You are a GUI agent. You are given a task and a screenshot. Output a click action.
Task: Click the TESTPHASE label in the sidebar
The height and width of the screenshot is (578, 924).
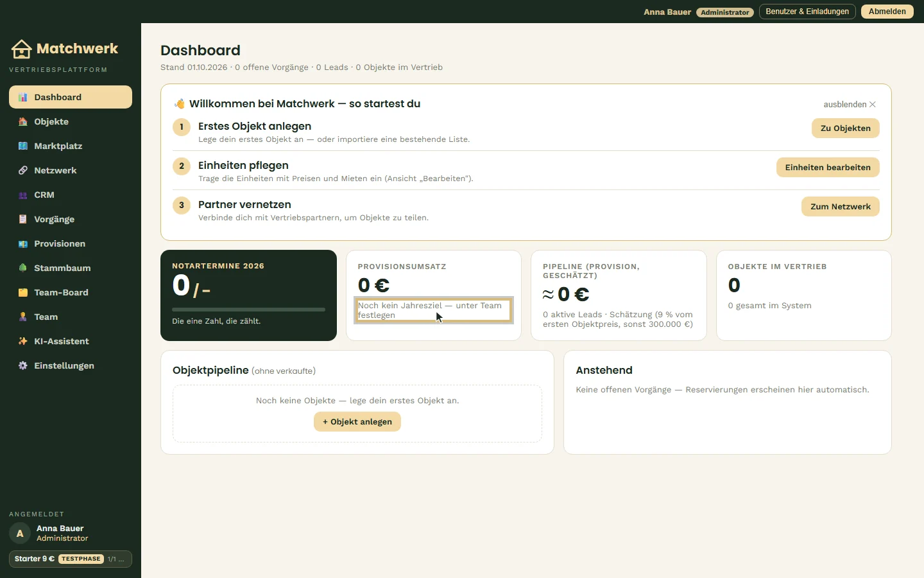coord(81,559)
